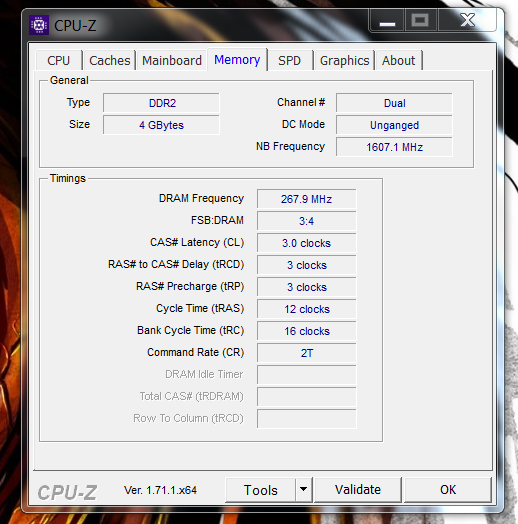Click the DRAM Frequency label
Image resolution: width=518 pixels, height=524 pixels.
pyautogui.click(x=202, y=199)
